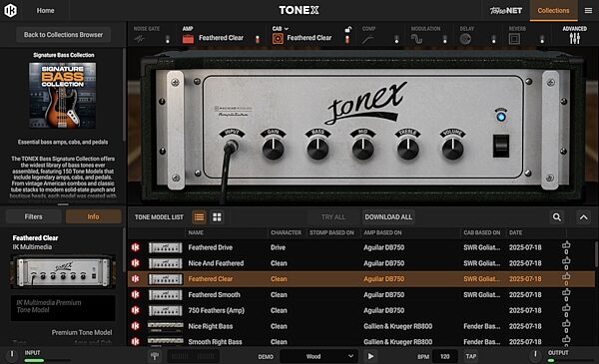Like the 750 Feathers (Amp) tone model
The image size is (599, 364).
click(566, 308)
